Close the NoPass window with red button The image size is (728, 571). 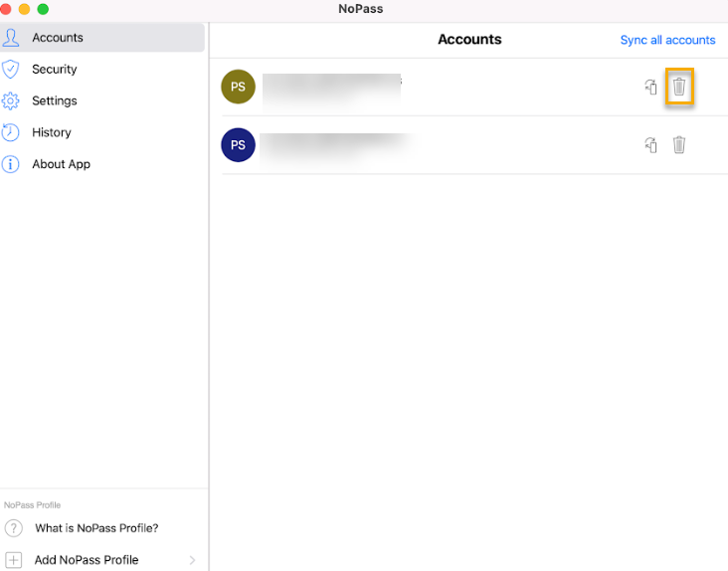coord(5,9)
